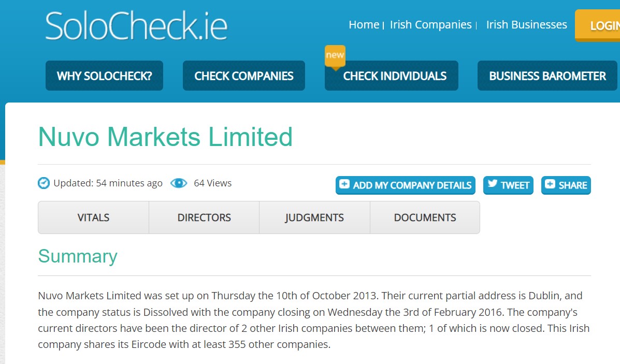The height and width of the screenshot is (364, 620).
Task: Switch to the DIRECTORS tab
Action: [204, 217]
